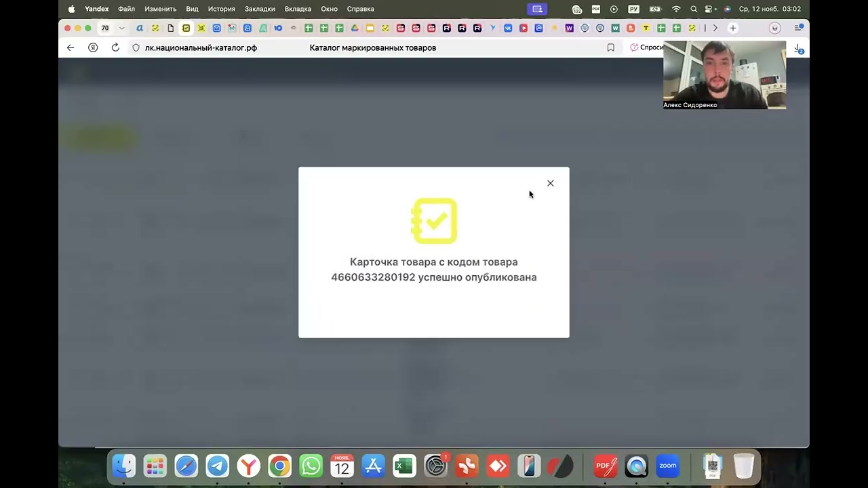Launch Google Chrome from the dock
The width and height of the screenshot is (868, 488).
[x=279, y=466]
